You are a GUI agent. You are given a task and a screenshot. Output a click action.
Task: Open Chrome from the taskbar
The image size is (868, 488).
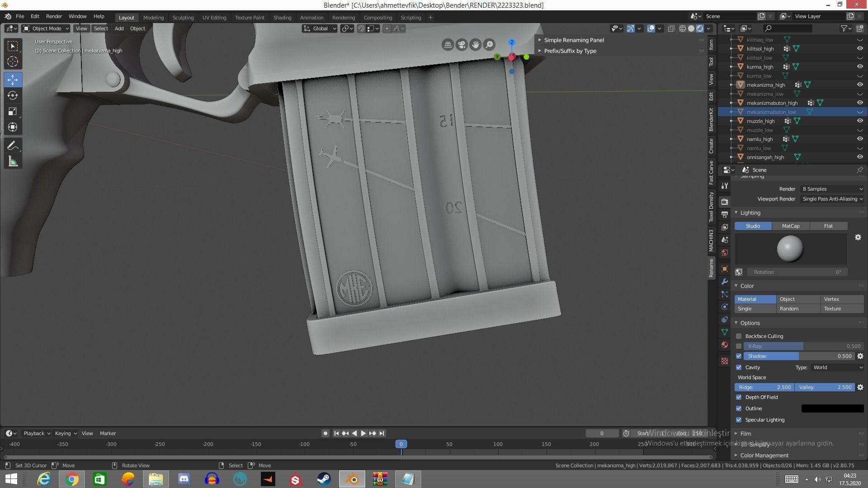[72, 479]
